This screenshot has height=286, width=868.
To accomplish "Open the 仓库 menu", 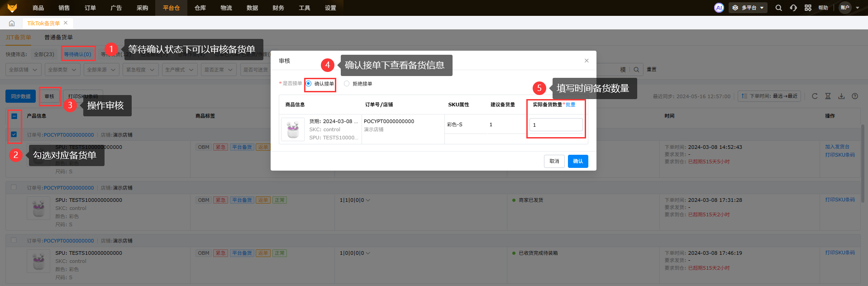I will (200, 8).
